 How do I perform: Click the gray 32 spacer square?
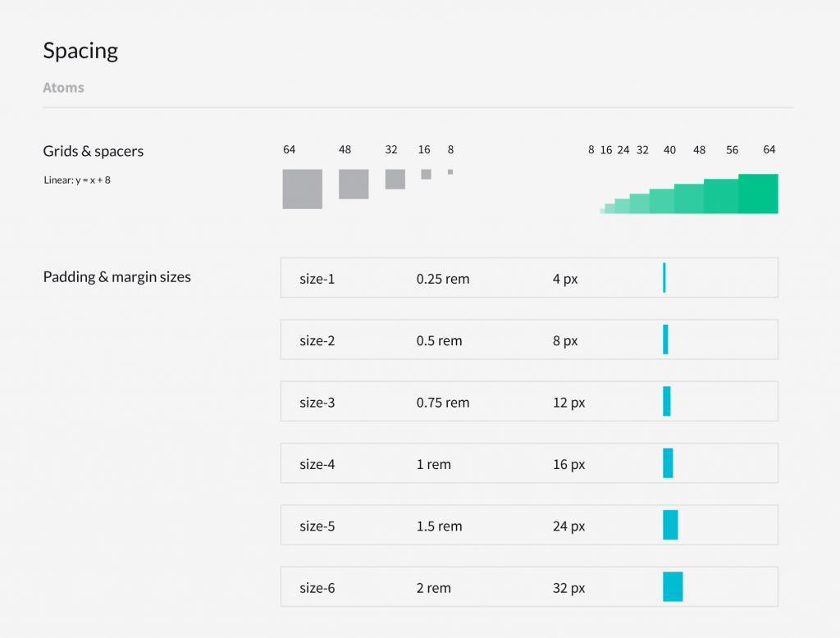[395, 179]
